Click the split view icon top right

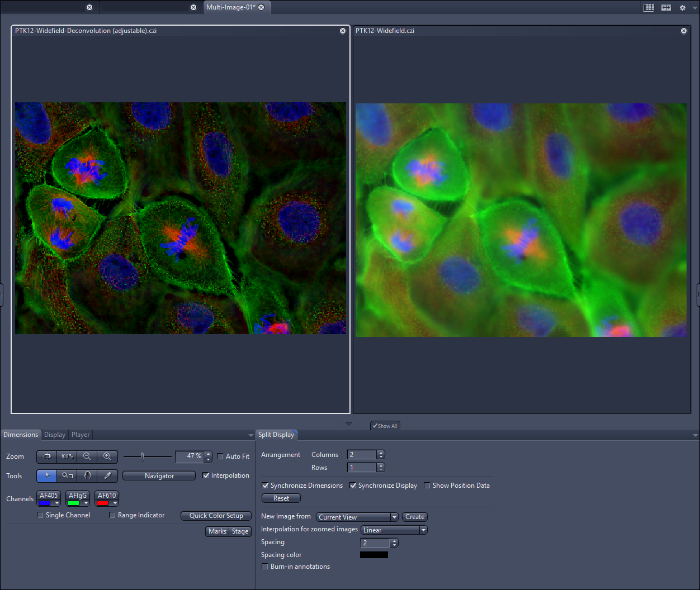(x=665, y=7)
